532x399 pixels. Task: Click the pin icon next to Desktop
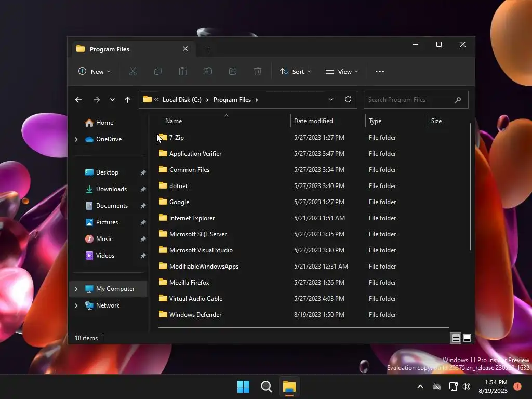pyautogui.click(x=143, y=172)
